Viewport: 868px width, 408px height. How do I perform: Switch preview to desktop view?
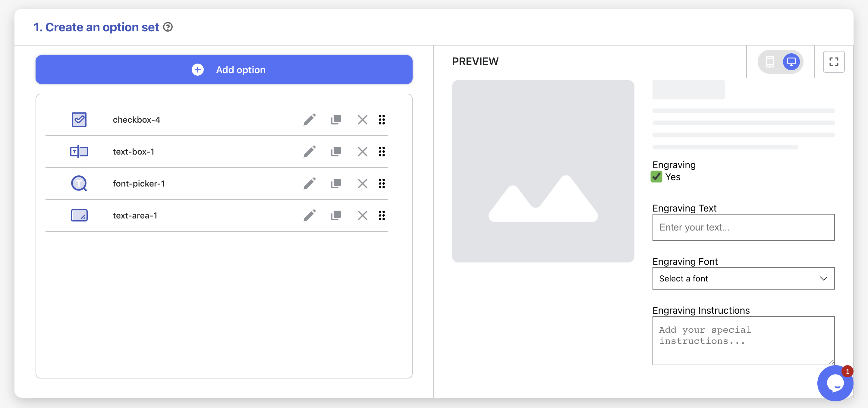coord(791,62)
